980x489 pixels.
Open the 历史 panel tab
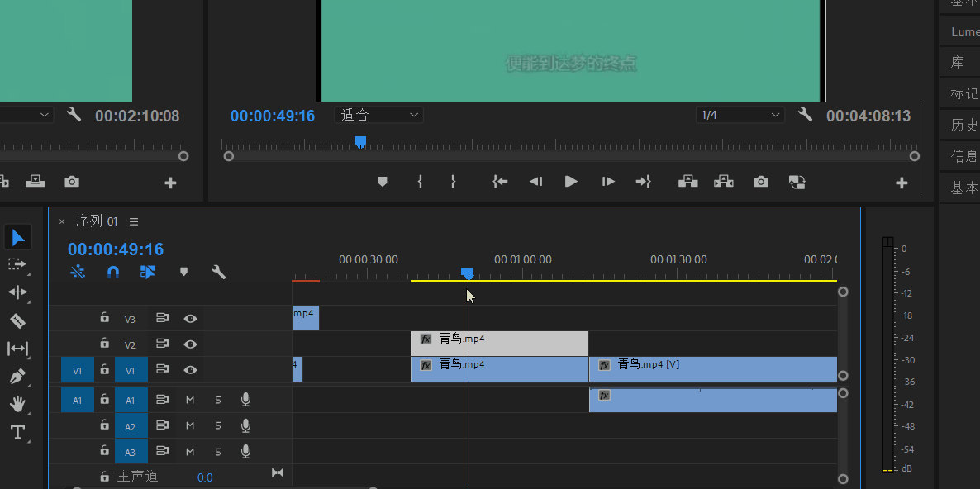tap(959, 125)
